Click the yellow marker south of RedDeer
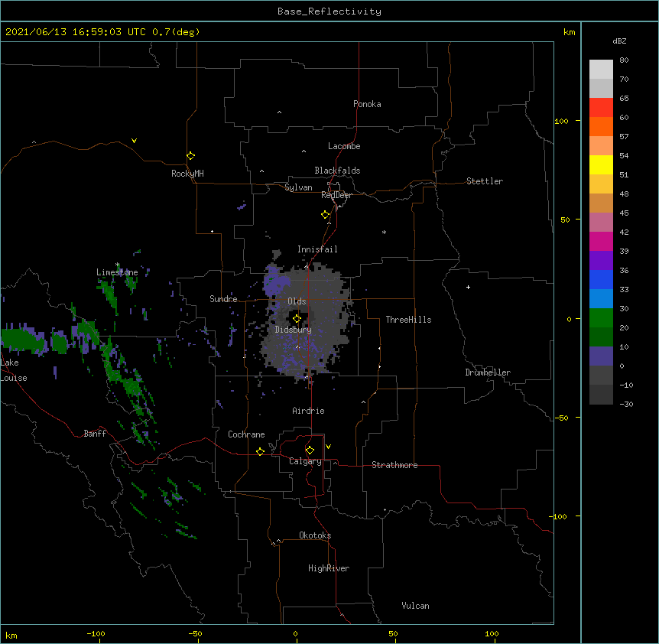 coord(325,215)
